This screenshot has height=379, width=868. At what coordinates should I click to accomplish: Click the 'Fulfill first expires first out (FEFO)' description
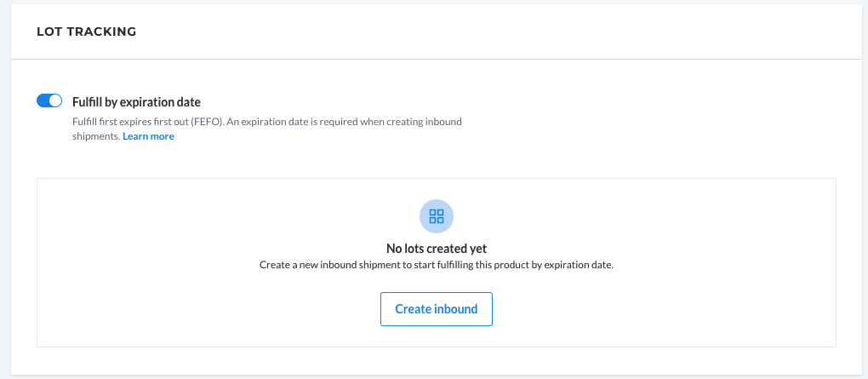point(148,121)
